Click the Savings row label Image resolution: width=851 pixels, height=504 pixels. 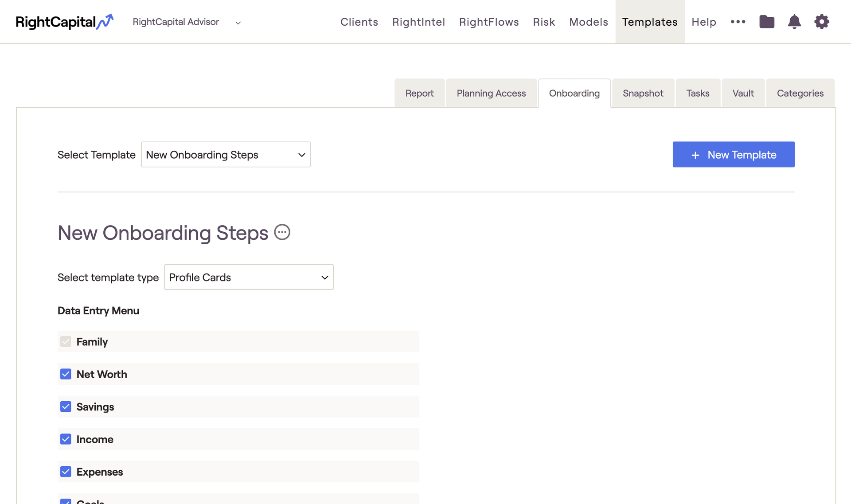[95, 407]
